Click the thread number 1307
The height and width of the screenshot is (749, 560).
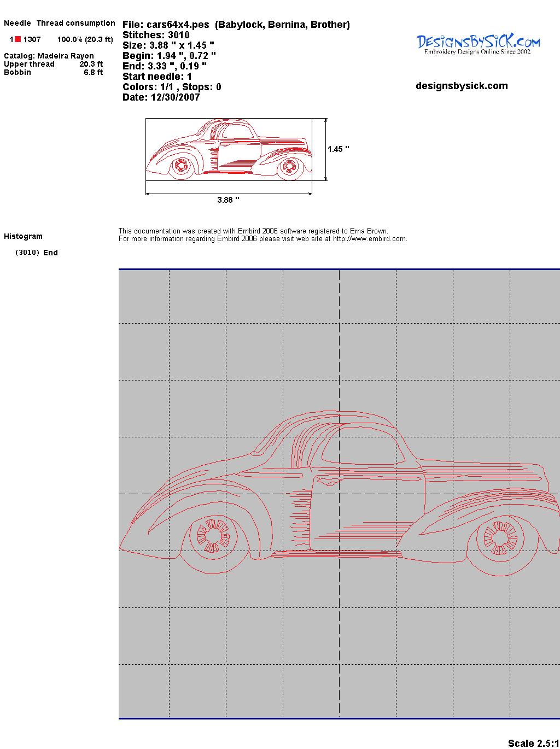32,39
